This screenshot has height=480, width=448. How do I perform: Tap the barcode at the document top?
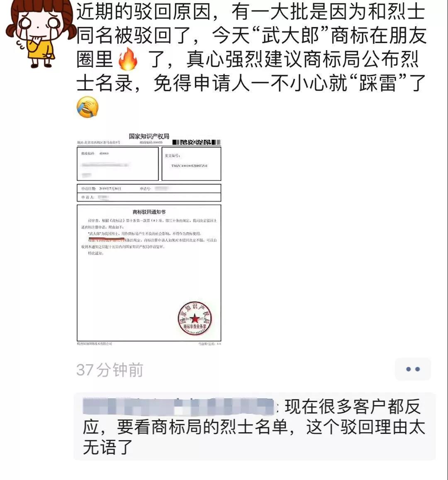(x=196, y=142)
